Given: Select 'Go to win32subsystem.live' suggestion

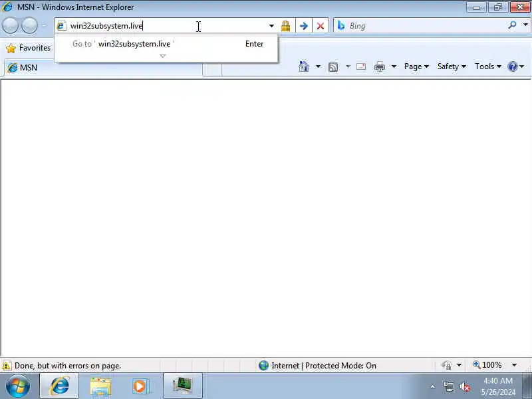Looking at the screenshot, I should coord(166,44).
